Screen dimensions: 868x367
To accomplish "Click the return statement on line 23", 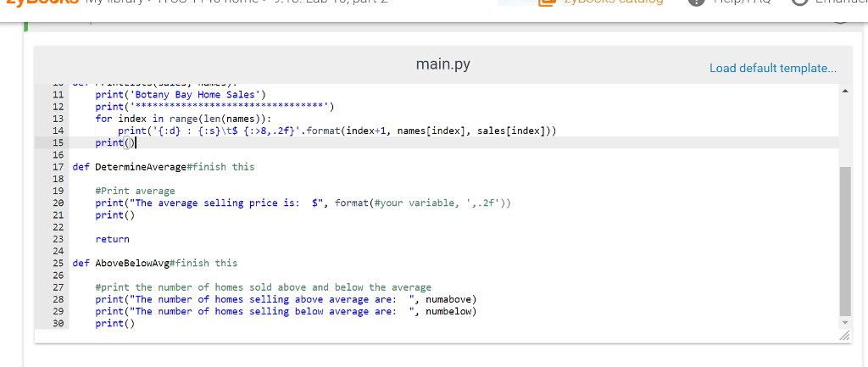I will 112,239.
